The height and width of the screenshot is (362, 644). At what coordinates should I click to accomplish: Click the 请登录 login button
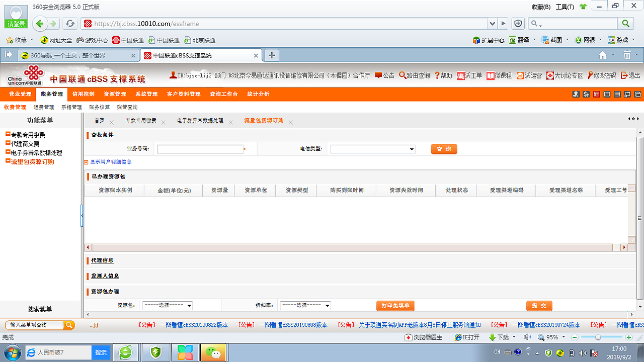point(16,24)
